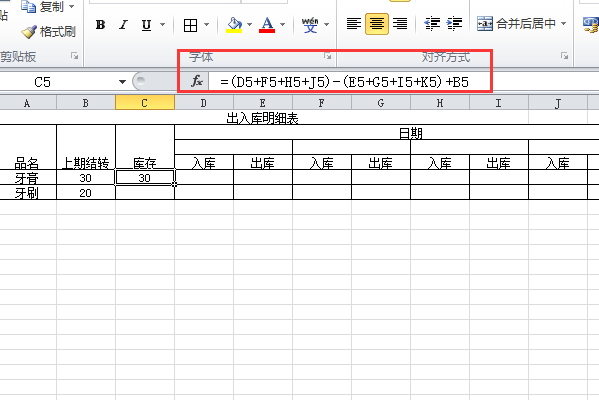The image size is (599, 400).
Task: Select column H header
Action: click(x=440, y=103)
